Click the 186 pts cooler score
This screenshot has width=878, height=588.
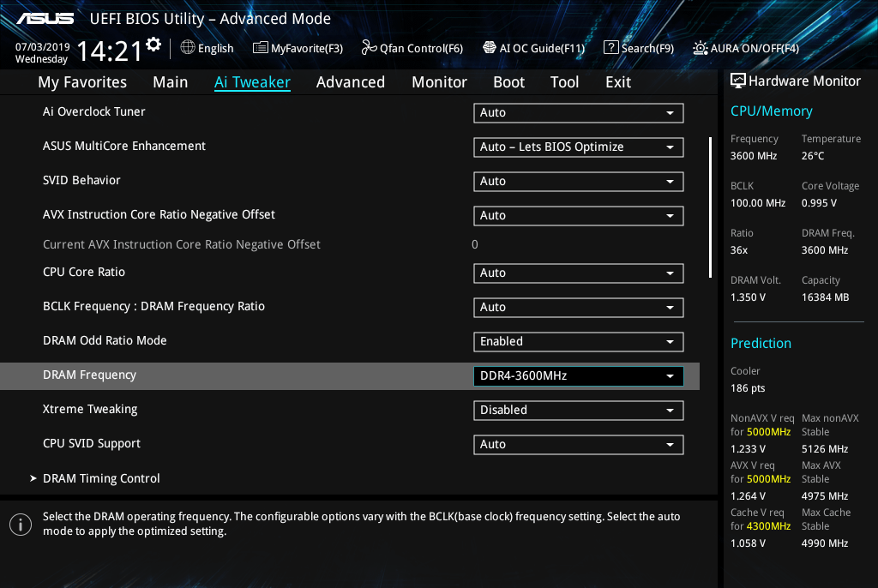coord(748,388)
